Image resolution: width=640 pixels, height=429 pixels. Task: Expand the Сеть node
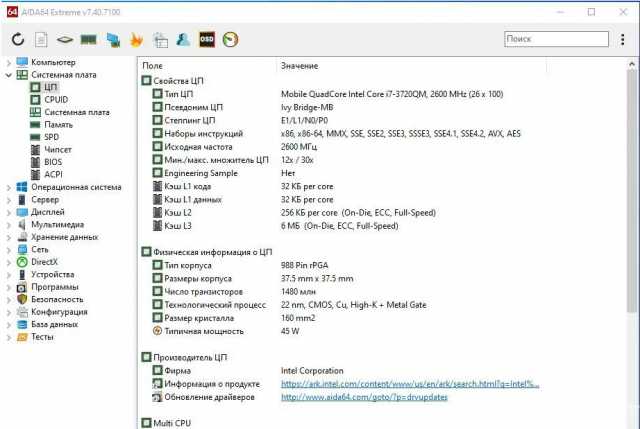click(9, 250)
